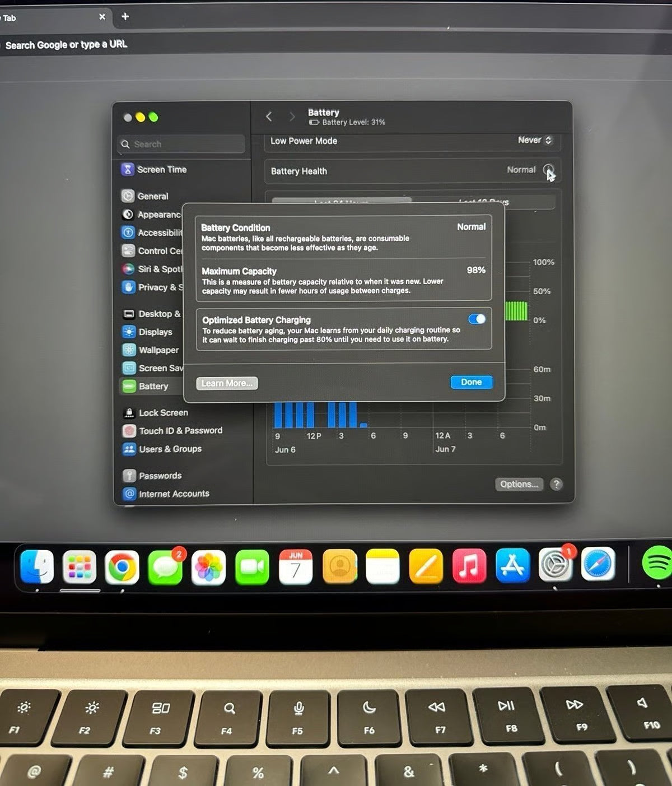Click the back navigation chevron
672x786 pixels.
click(x=269, y=117)
